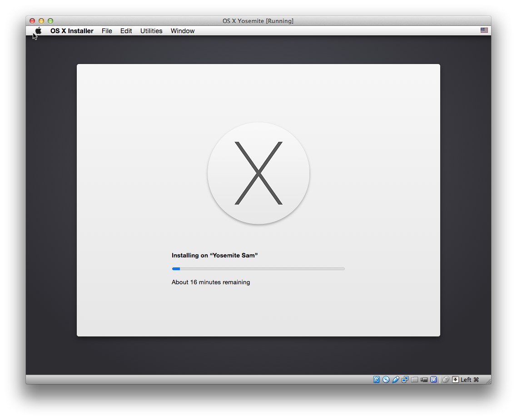Open the Window menu
The width and height of the screenshot is (517, 420).
tap(183, 31)
